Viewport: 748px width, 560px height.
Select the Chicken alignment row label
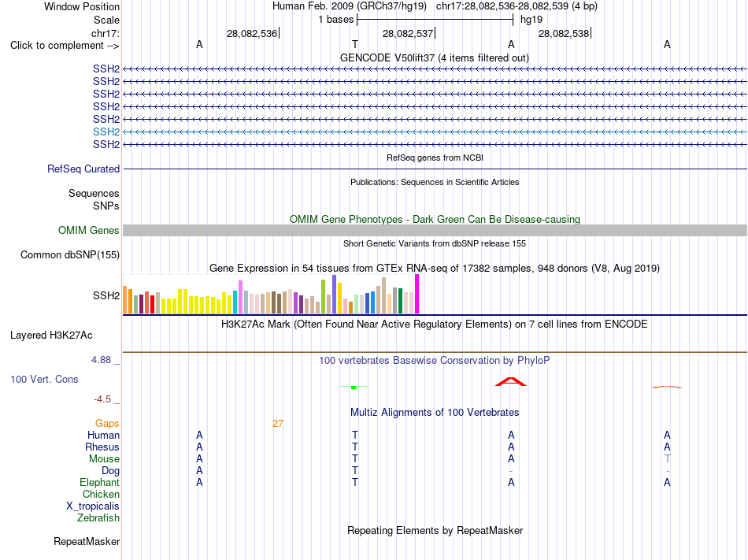[x=101, y=494]
